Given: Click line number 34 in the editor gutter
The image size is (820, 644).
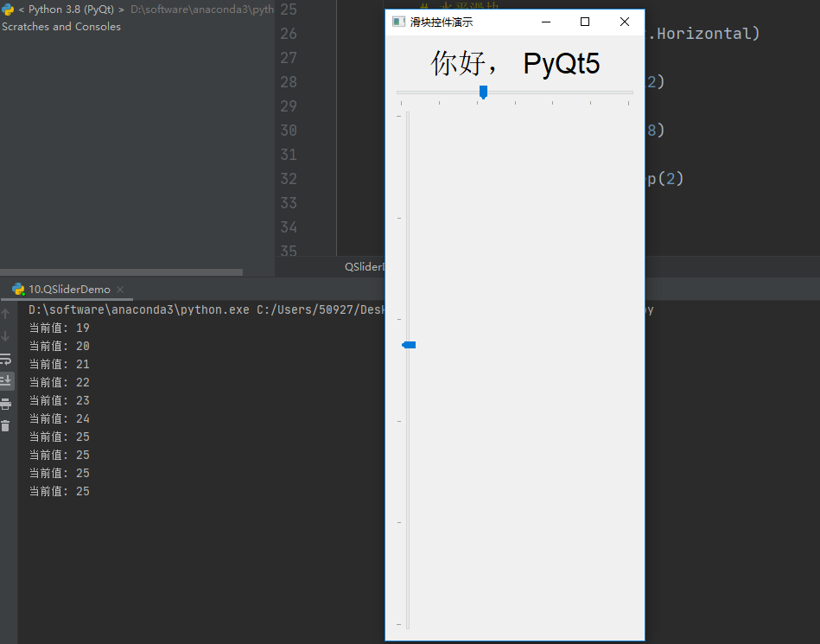Looking at the screenshot, I should 289,227.
